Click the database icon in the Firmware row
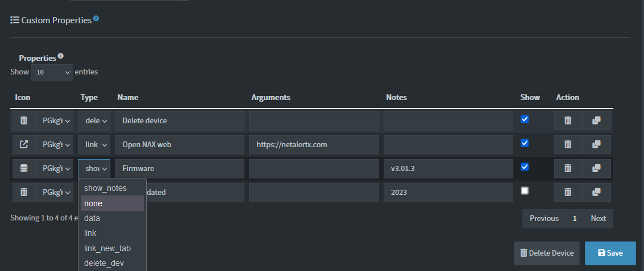The height and width of the screenshot is (271, 644). coord(23,168)
